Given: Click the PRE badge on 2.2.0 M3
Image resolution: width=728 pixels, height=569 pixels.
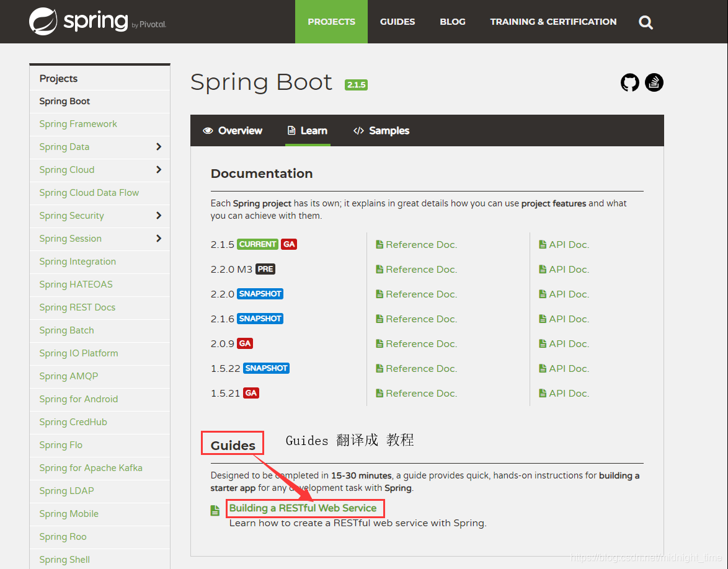Looking at the screenshot, I should coord(265,269).
